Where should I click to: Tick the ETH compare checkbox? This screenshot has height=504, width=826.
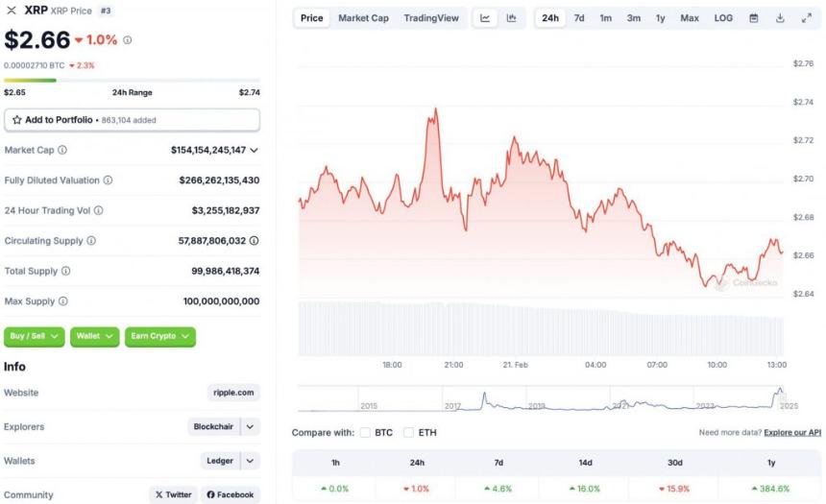408,432
